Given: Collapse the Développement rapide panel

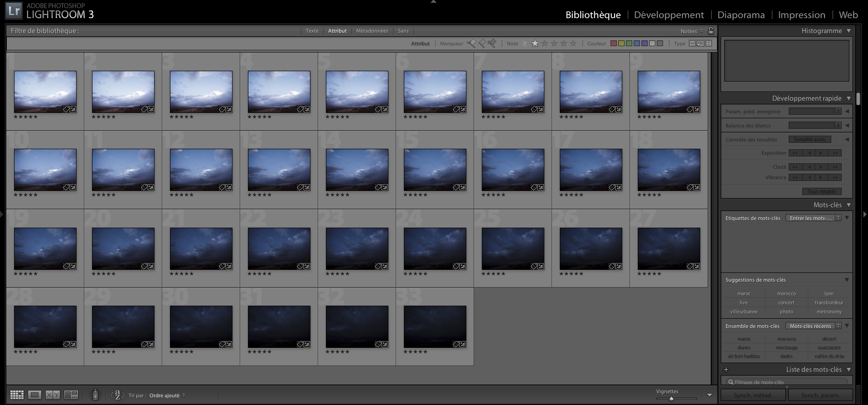Looking at the screenshot, I should 849,98.
